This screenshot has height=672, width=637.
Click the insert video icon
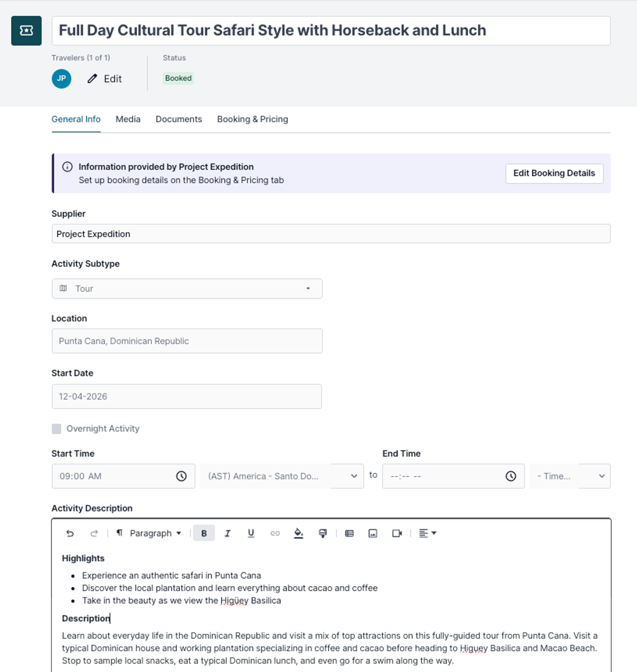pos(397,533)
